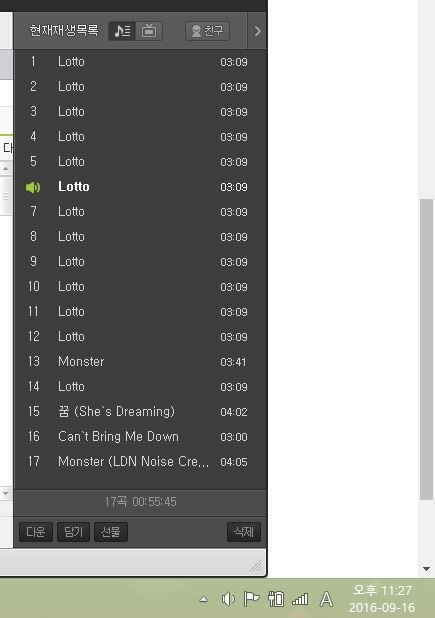Click the page scrollbar down arrow

click(x=426, y=569)
